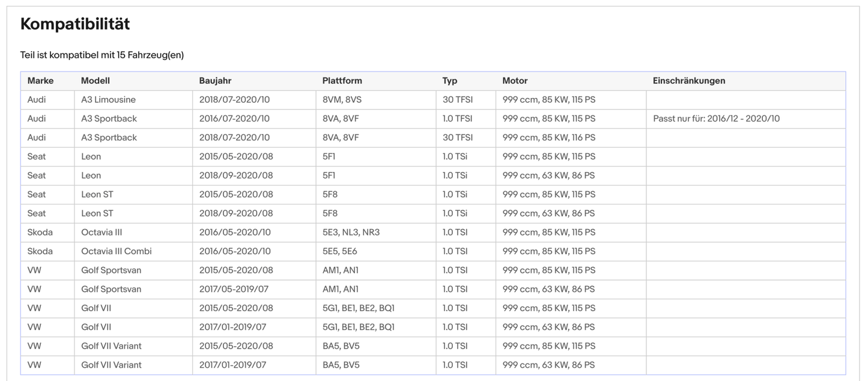Click the Plattform column header
Image resolution: width=868 pixels, height=381 pixels.
click(342, 81)
